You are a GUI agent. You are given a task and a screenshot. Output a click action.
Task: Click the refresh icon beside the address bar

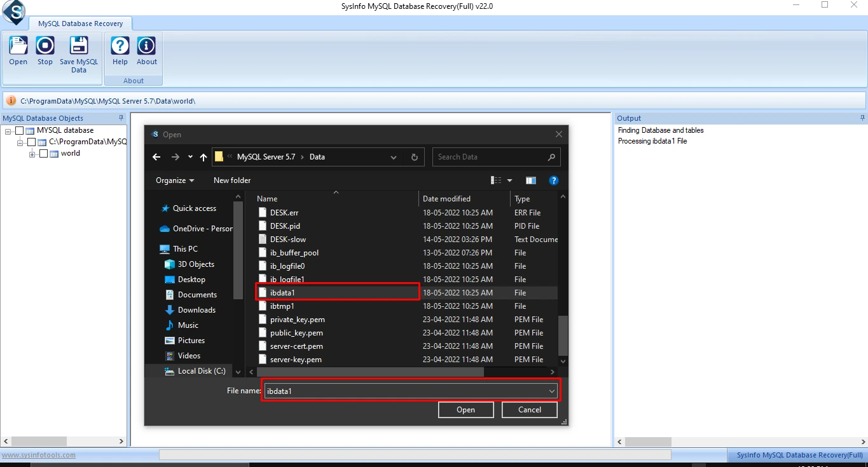tap(414, 157)
